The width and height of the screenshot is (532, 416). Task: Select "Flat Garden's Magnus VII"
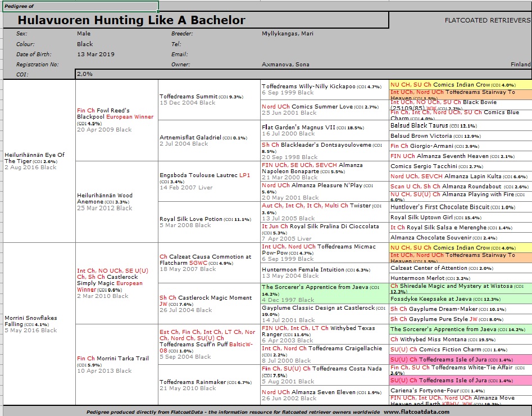pos(325,130)
